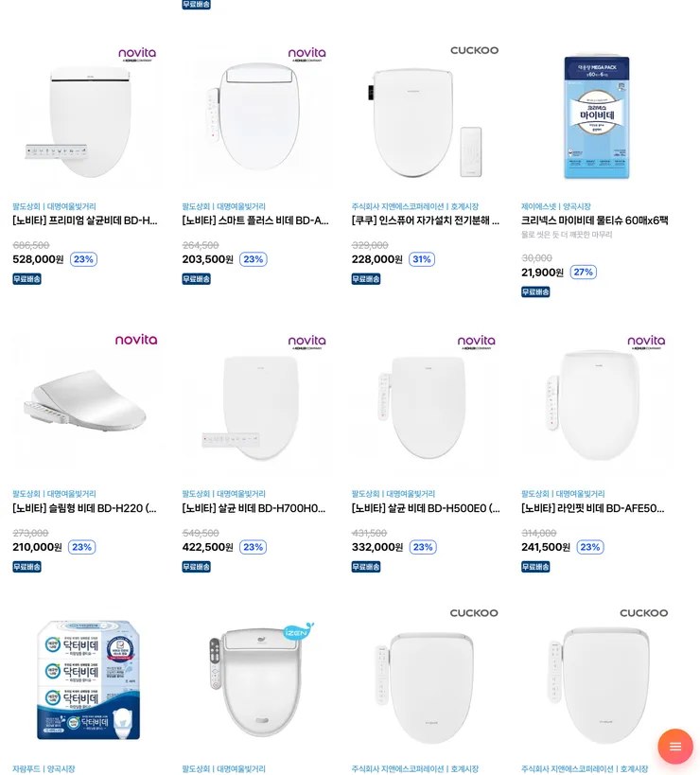
Task: Select the 31% discount badge on the Cuckoo item
Action: [422, 259]
